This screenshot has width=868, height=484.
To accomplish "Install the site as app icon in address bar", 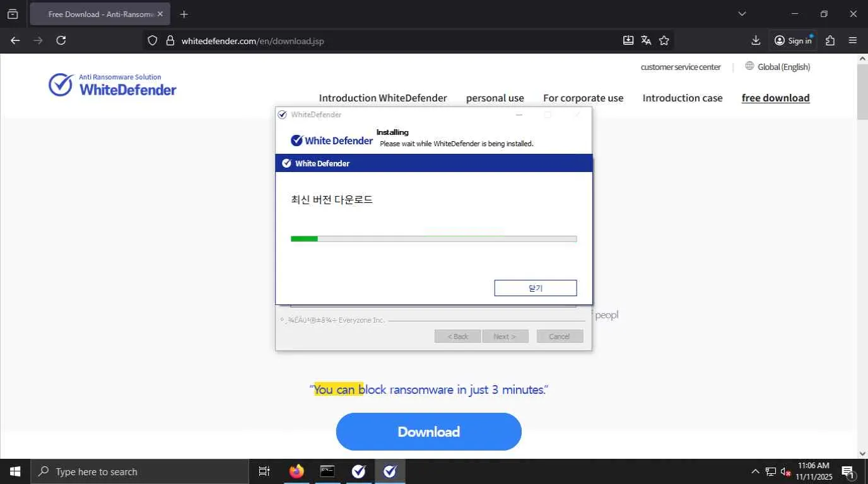I will (628, 40).
